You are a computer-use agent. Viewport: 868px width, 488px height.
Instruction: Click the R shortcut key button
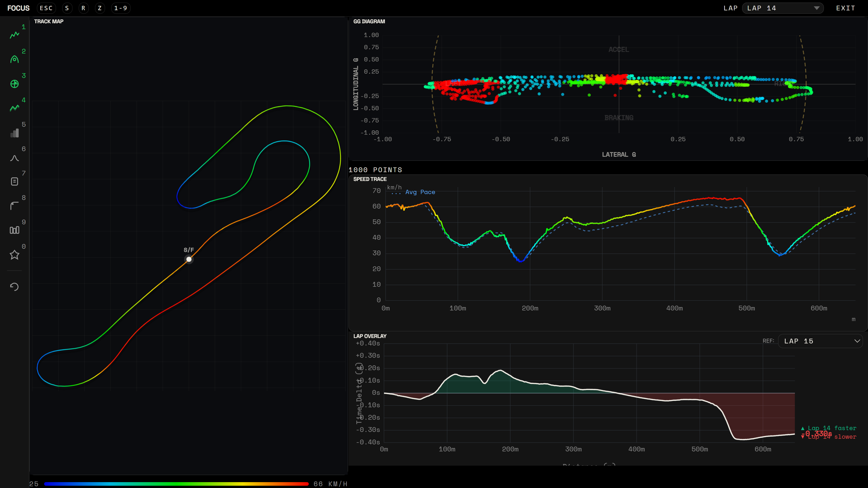(x=83, y=8)
